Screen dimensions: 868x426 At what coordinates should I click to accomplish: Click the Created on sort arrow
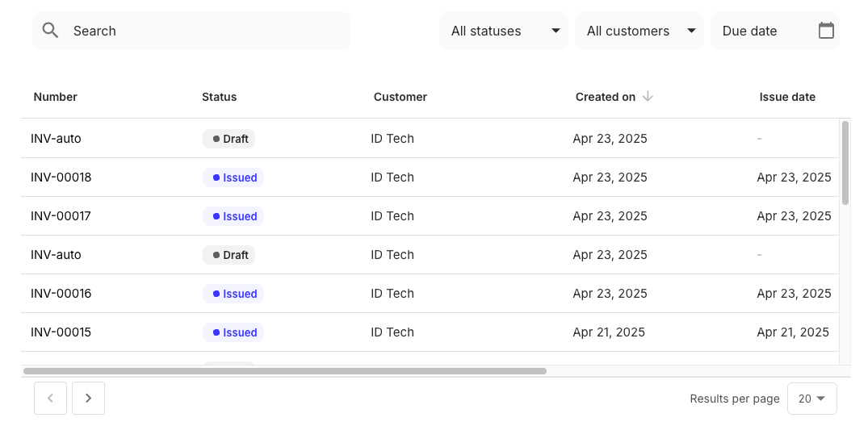click(x=648, y=97)
